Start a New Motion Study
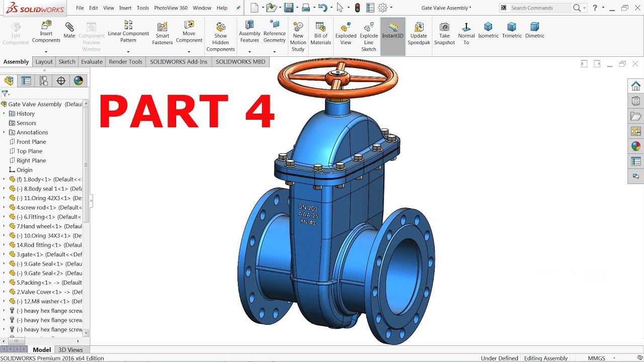 click(x=298, y=37)
